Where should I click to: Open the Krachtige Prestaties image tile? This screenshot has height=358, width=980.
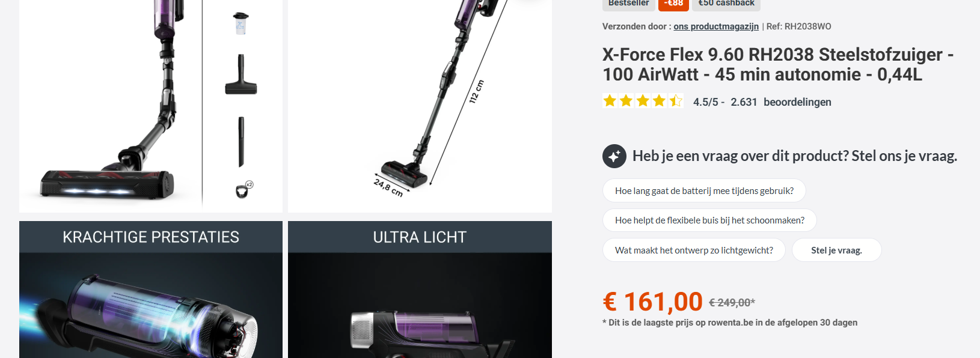pos(151,290)
